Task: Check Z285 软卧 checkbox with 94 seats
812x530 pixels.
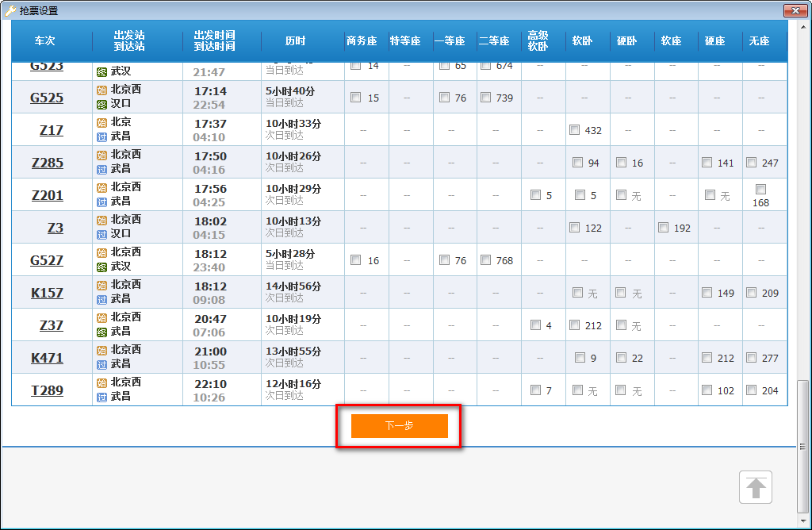Action: point(577,163)
